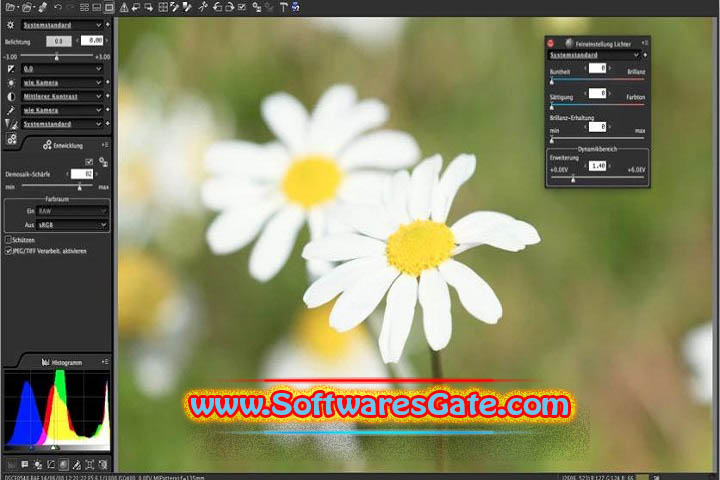The height and width of the screenshot is (480, 720).
Task: Click the checkmark toolbar icon
Action: pyautogui.click(x=242, y=7)
